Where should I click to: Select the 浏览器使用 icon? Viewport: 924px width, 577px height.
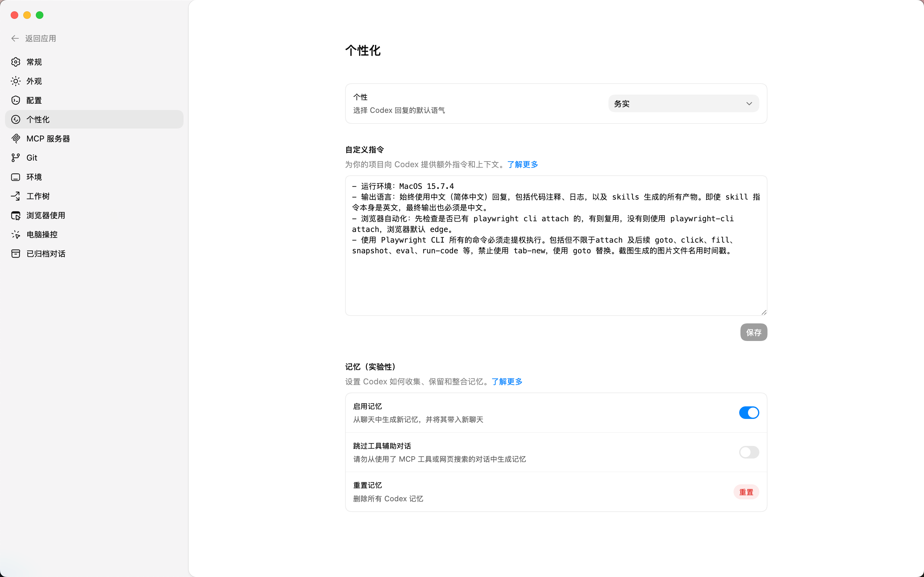16,215
